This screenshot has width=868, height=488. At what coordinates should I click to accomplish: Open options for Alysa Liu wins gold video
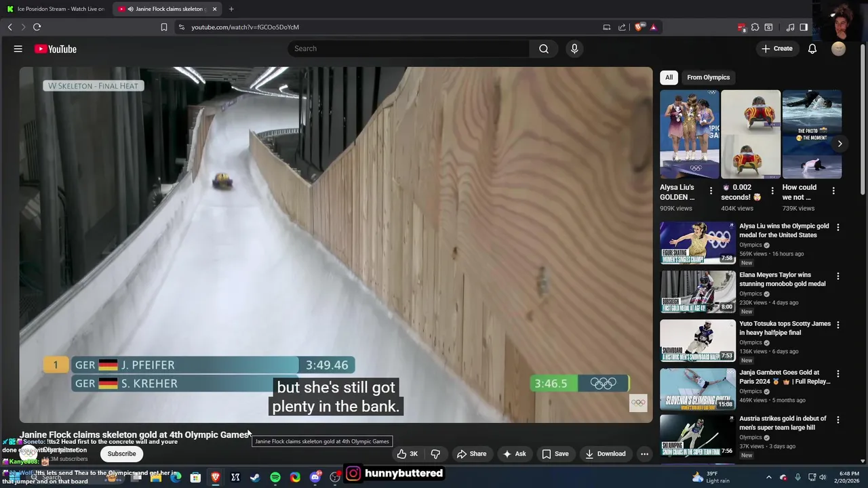point(838,228)
